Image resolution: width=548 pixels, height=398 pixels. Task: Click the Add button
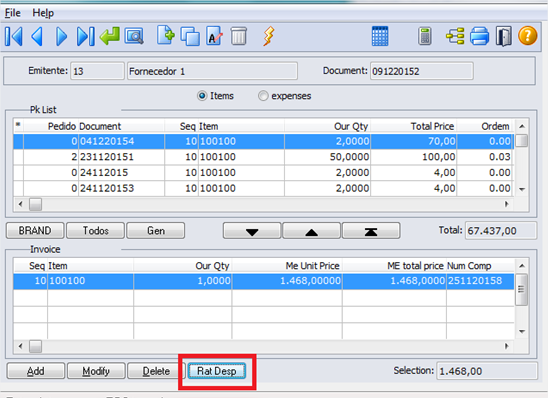point(36,371)
